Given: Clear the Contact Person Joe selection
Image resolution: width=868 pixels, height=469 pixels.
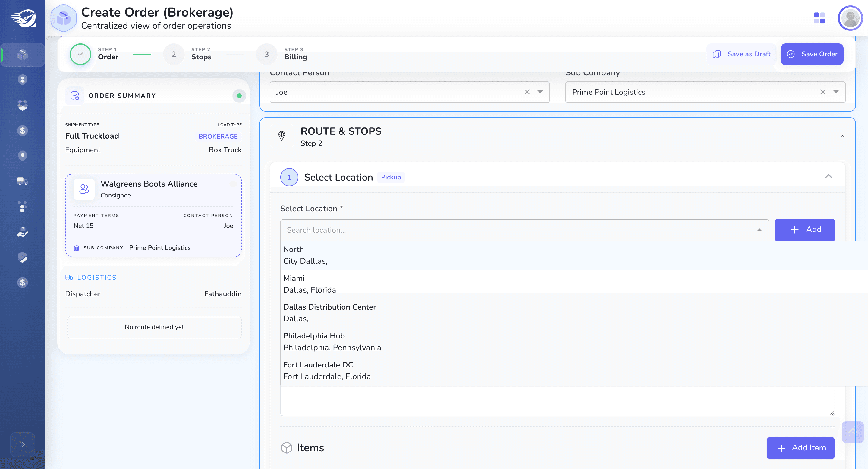Looking at the screenshot, I should point(527,92).
